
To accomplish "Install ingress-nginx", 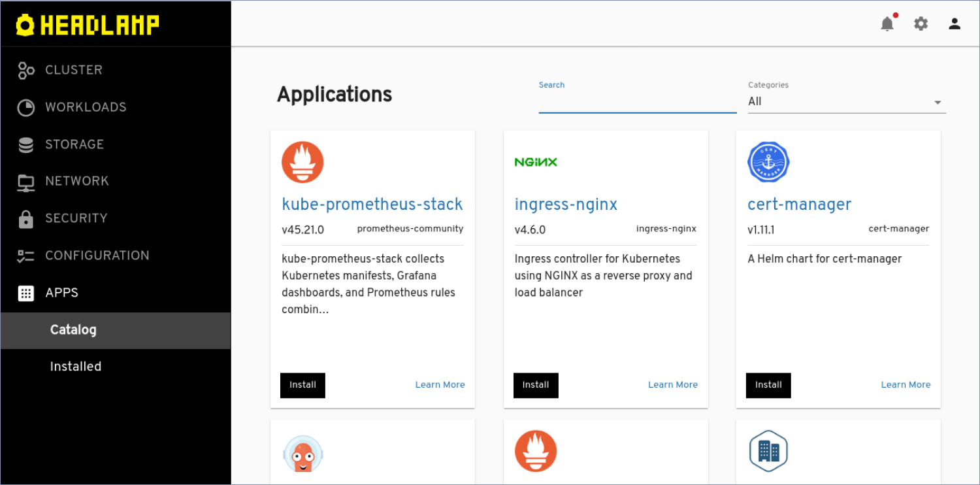I will (536, 385).
